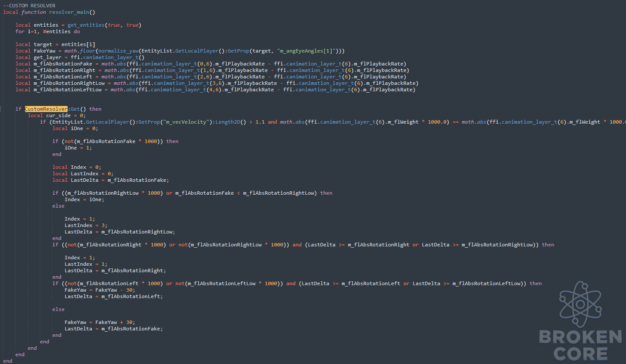Click "m_flAbsRotationRightLow" in its local declaration
626x364 pixels.
click(x=69, y=83)
